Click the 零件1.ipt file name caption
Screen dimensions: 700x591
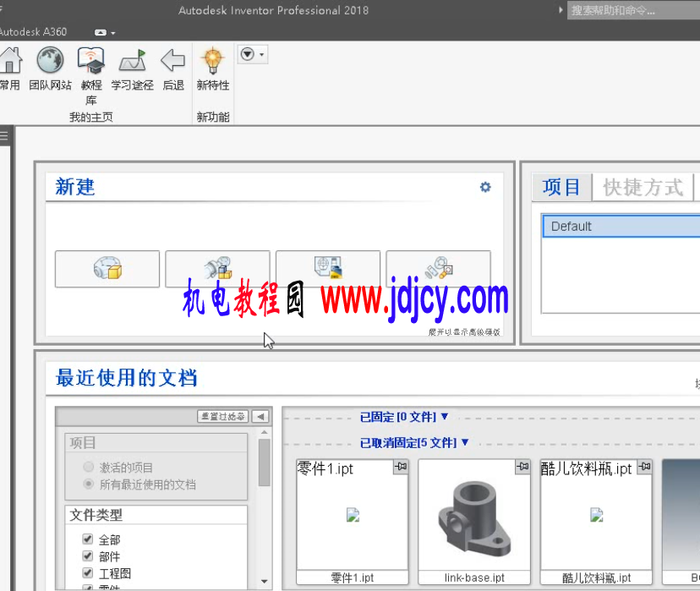click(x=353, y=577)
